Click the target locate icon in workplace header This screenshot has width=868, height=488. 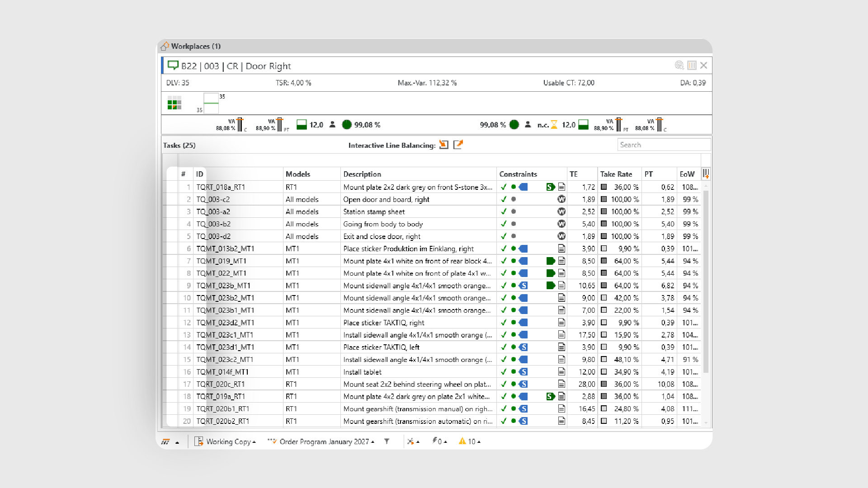[679, 66]
